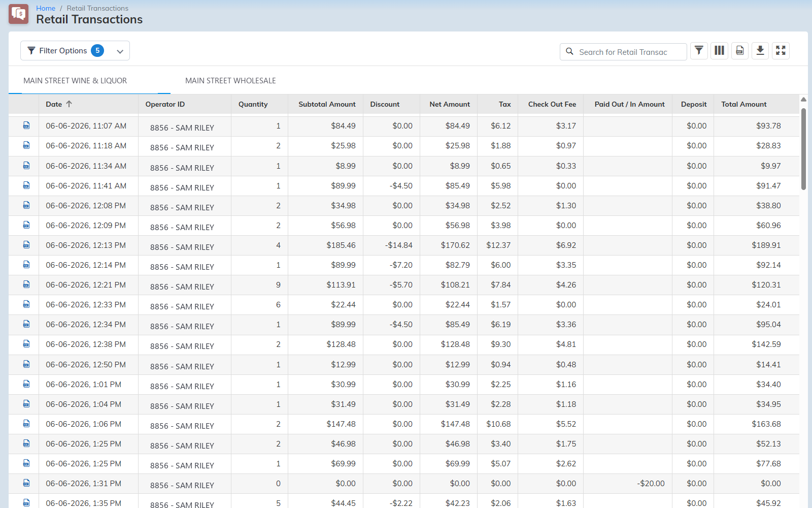The image size is (812, 508).
Task: Sort by Paid Out / In Amount header
Action: 629,104
